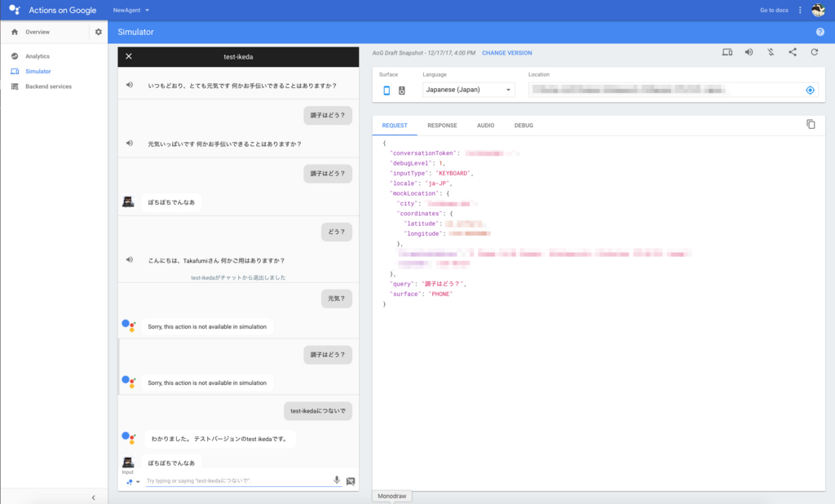Select the phone surface icon
835x504 pixels.
[x=387, y=91]
